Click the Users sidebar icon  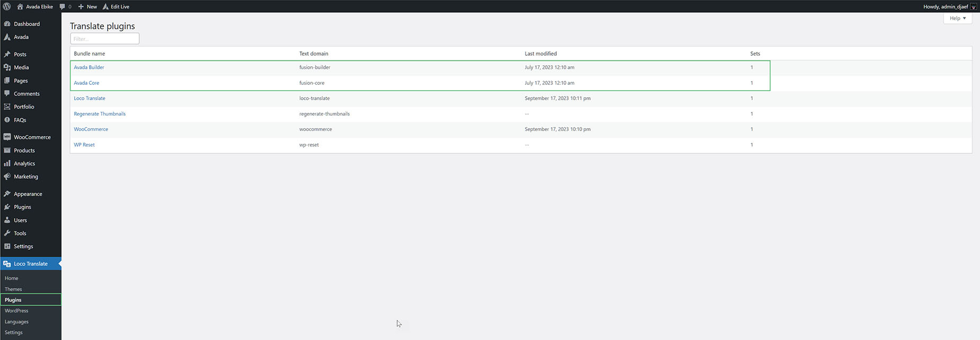7,220
